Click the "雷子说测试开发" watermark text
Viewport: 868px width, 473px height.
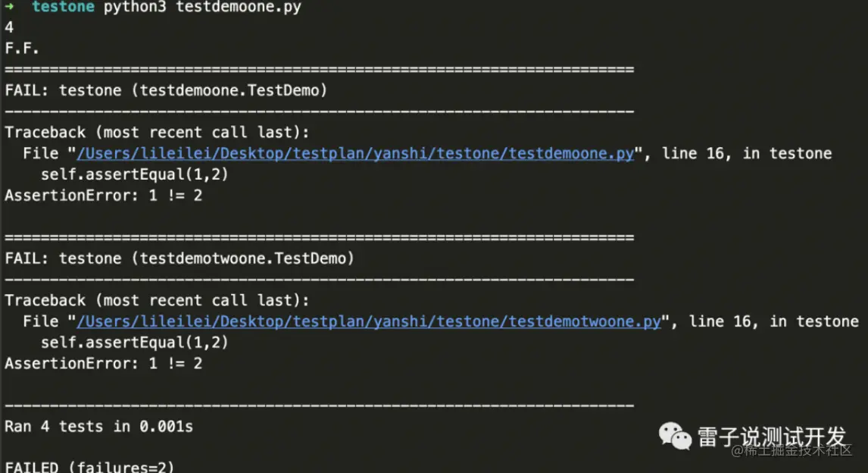point(771,437)
